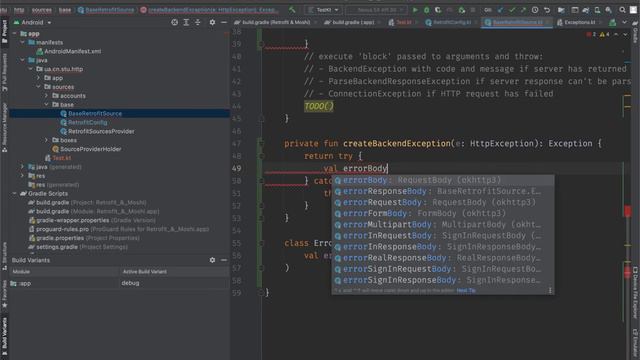This screenshot has height=360, width=640.
Task: Change app build variant debug dropdown
Action: point(174,283)
